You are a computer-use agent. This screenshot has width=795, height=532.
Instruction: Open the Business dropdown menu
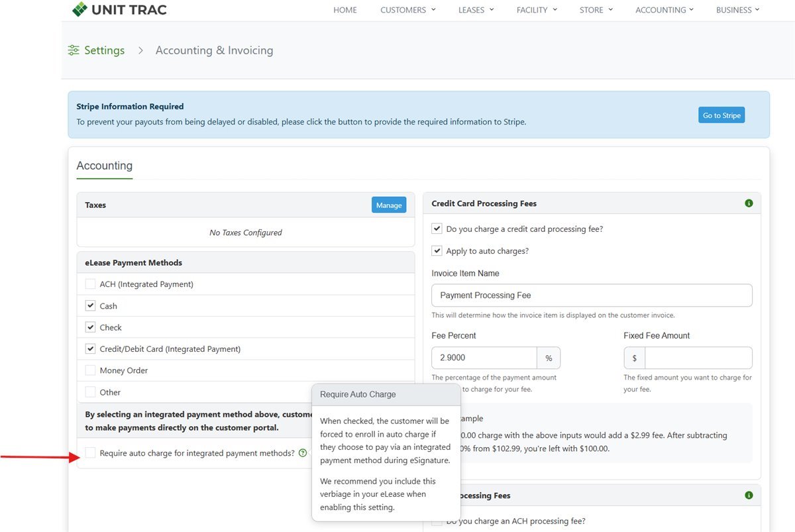[738, 10]
